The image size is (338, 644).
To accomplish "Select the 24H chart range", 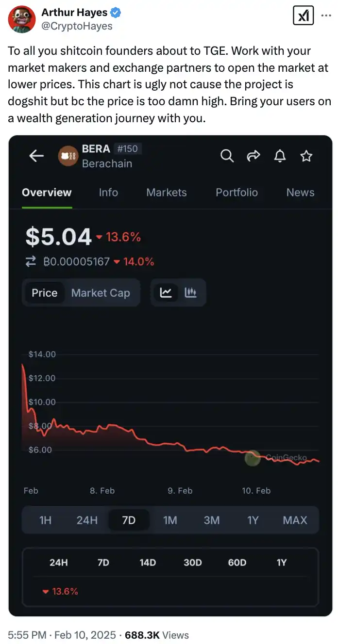I will point(87,520).
